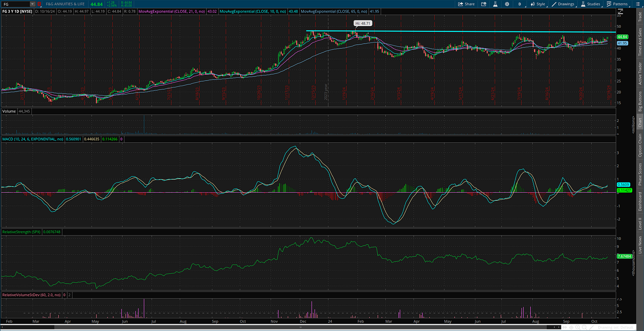
Task: Switch to the Trade side tab
Action: tap(640, 16)
